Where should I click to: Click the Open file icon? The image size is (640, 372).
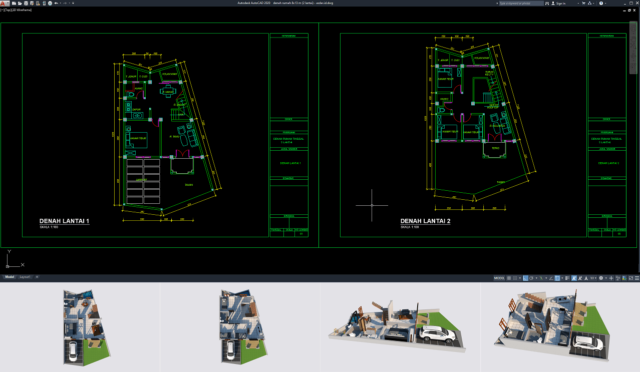pos(20,3)
